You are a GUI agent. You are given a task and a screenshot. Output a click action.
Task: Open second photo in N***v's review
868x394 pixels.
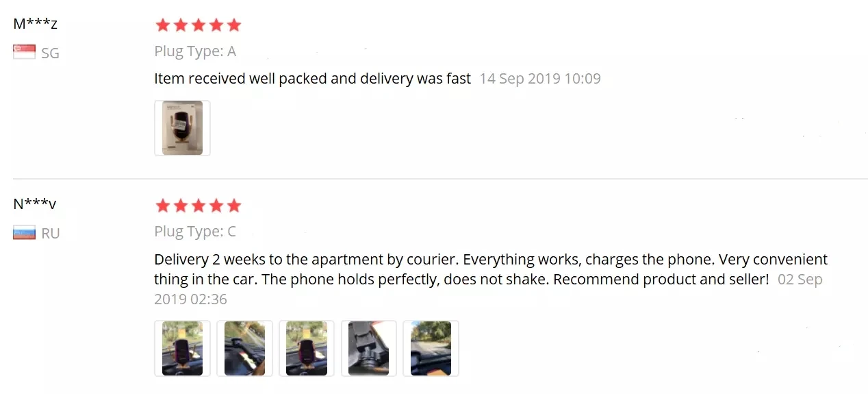pyautogui.click(x=244, y=348)
